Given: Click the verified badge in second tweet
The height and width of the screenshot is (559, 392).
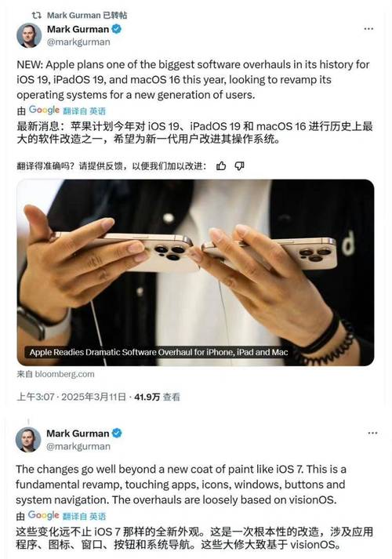Looking at the screenshot, I should click(117, 433).
